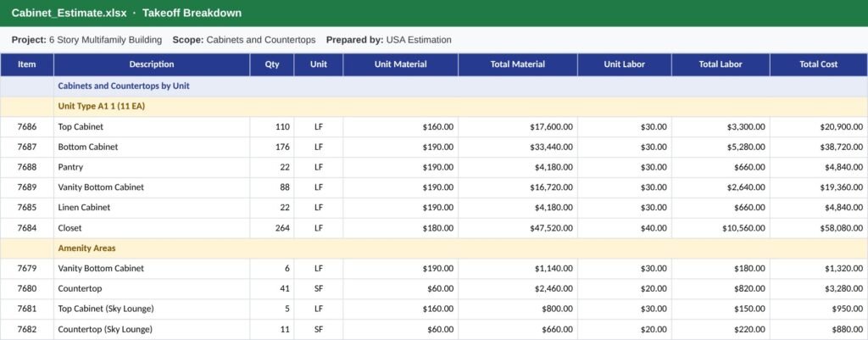Select Closet quantity cell 264
The width and height of the screenshot is (868, 340).
(272, 227)
